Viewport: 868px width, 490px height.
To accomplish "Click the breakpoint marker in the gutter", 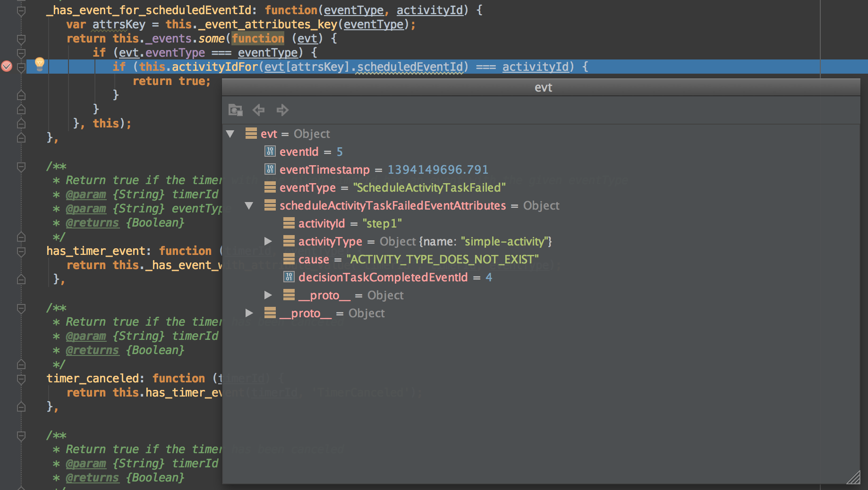I will tap(7, 67).
